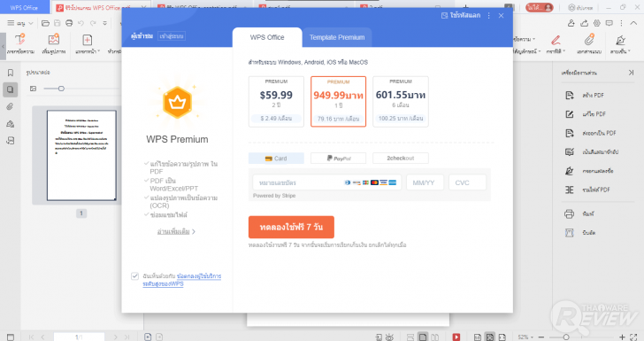Click the Print icon in quick toolbar
644x341 pixels.
pyautogui.click(x=69, y=23)
